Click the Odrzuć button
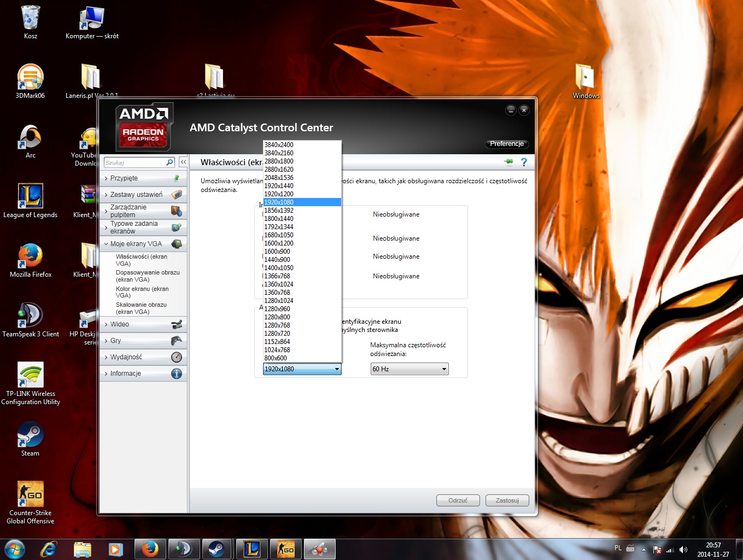 pos(458,500)
